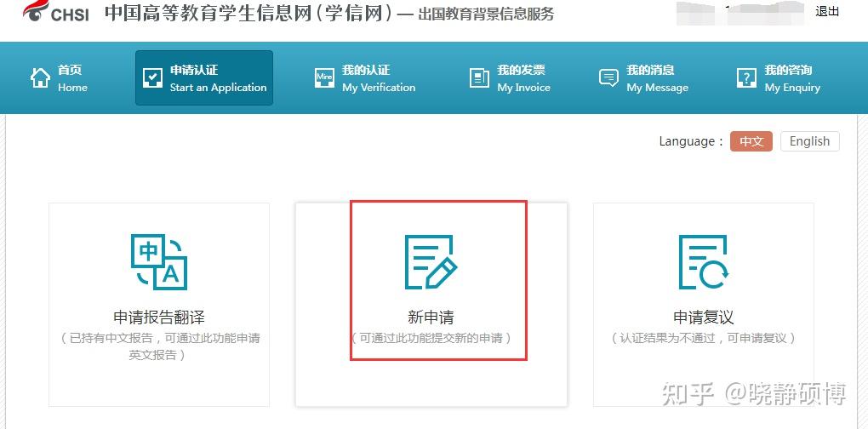Switch language to English
This screenshot has width=868, height=429.
point(810,141)
